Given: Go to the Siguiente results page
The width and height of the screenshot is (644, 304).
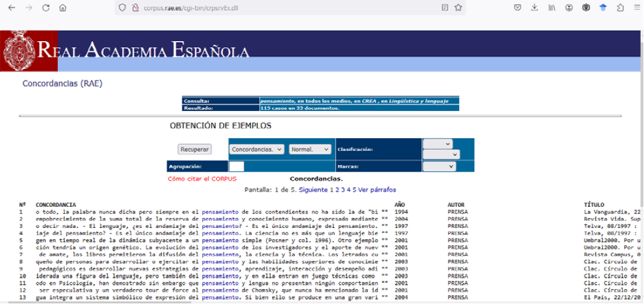Looking at the screenshot, I should coord(313,189).
